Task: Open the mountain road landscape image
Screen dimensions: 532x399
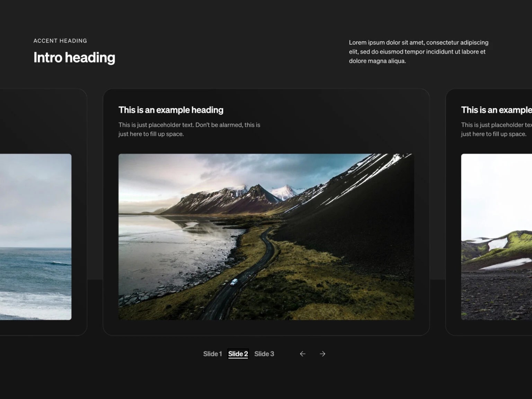Action: (266, 237)
